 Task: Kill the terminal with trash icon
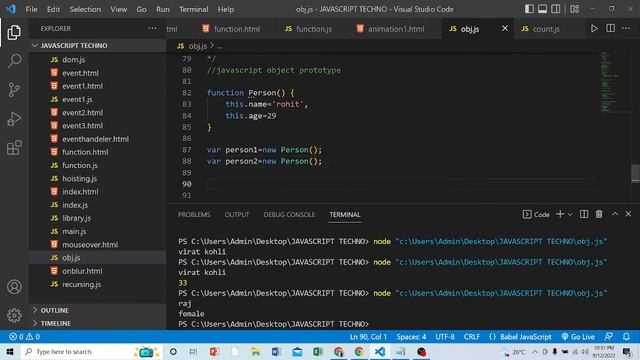point(599,214)
